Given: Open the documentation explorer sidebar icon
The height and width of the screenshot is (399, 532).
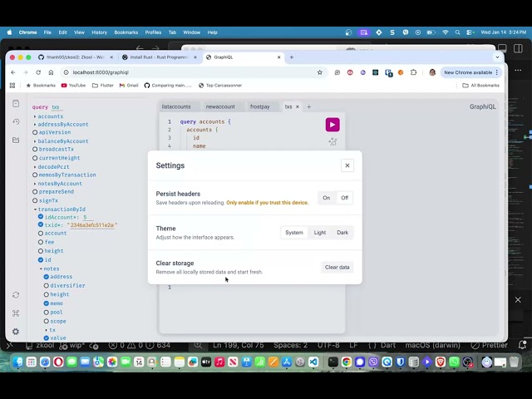Looking at the screenshot, I should pos(16,103).
